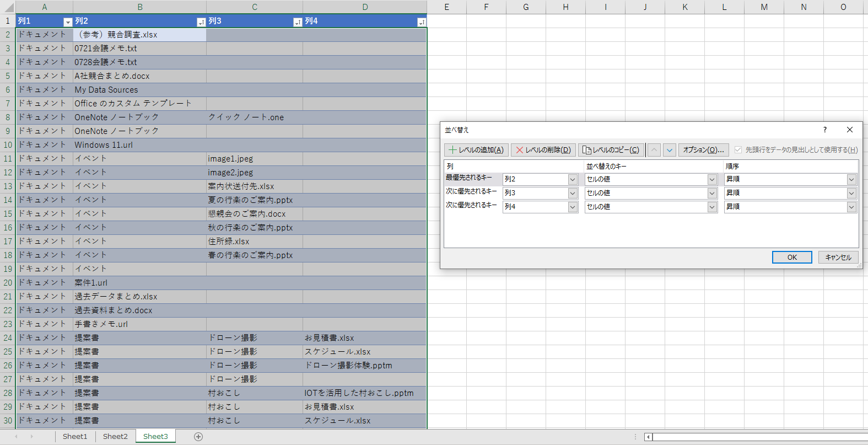
Task: Select row 24 header
Action: pyautogui.click(x=8, y=338)
